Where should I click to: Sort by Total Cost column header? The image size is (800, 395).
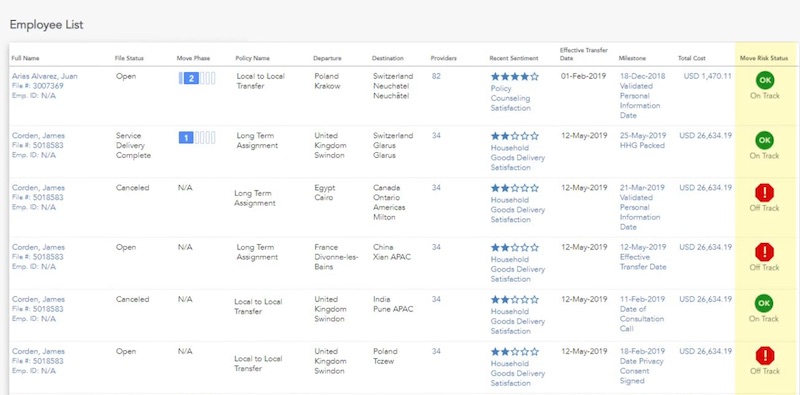click(x=691, y=58)
